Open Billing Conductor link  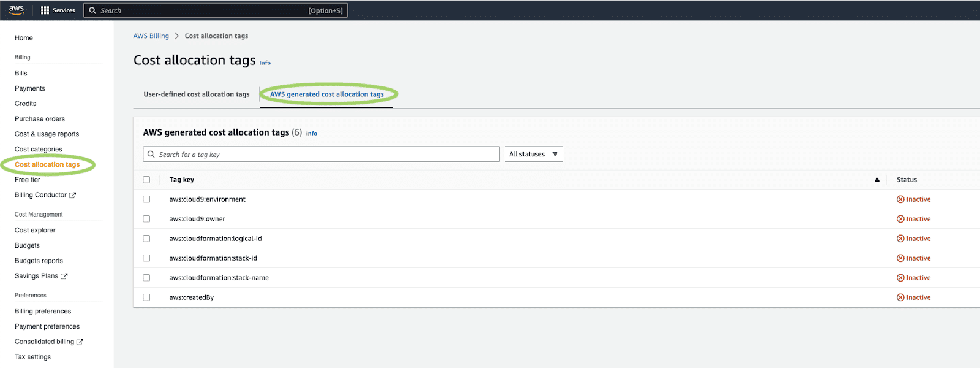pyautogui.click(x=40, y=195)
